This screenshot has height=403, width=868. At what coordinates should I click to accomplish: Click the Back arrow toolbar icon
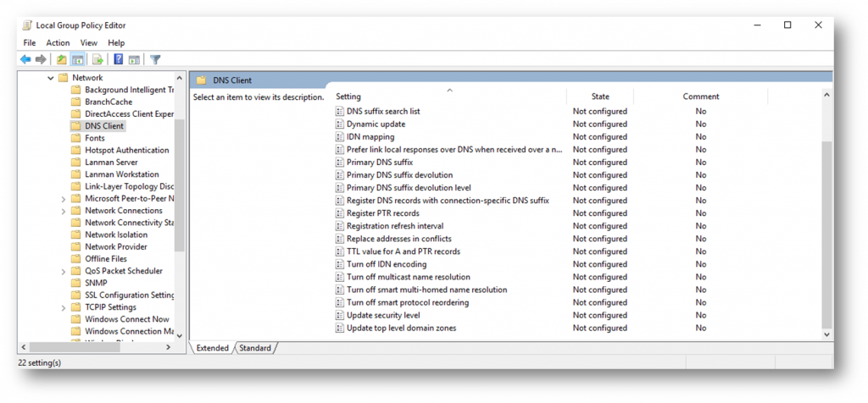(25, 60)
